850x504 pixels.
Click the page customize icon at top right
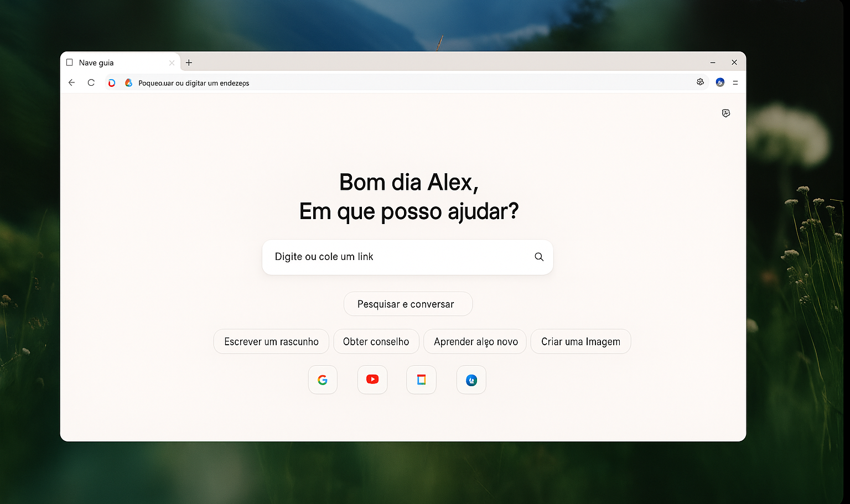point(726,113)
